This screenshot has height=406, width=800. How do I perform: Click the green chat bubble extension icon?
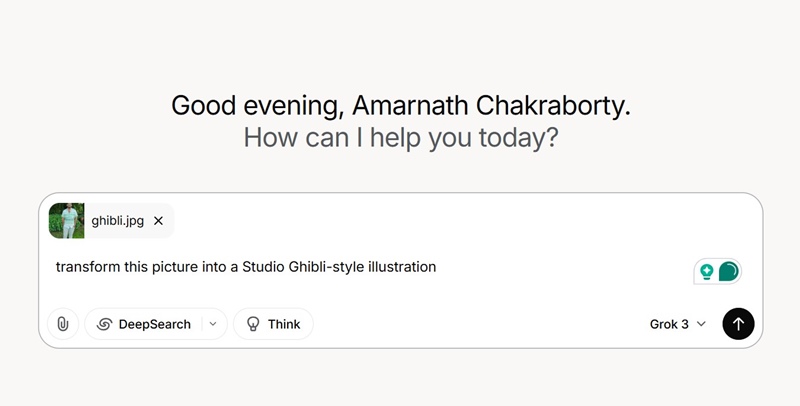729,271
